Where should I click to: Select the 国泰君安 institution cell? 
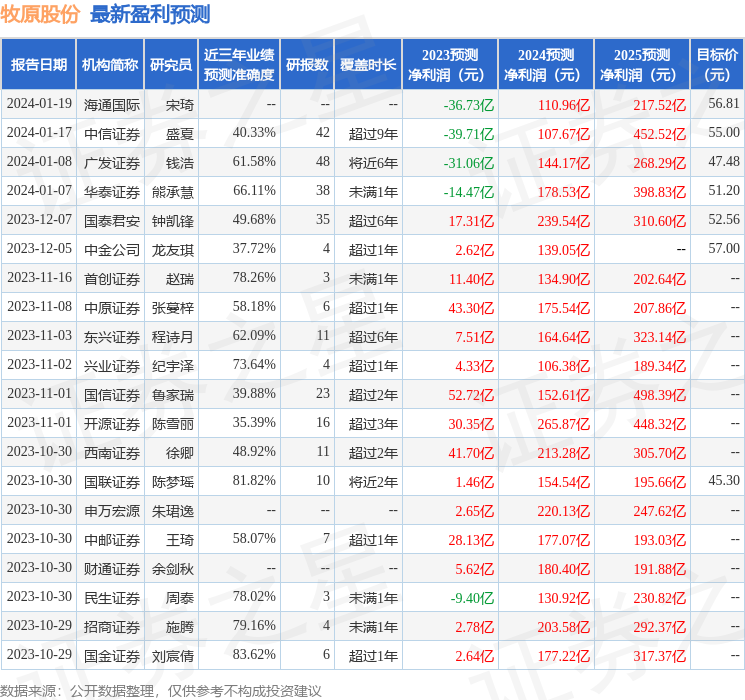point(112,221)
